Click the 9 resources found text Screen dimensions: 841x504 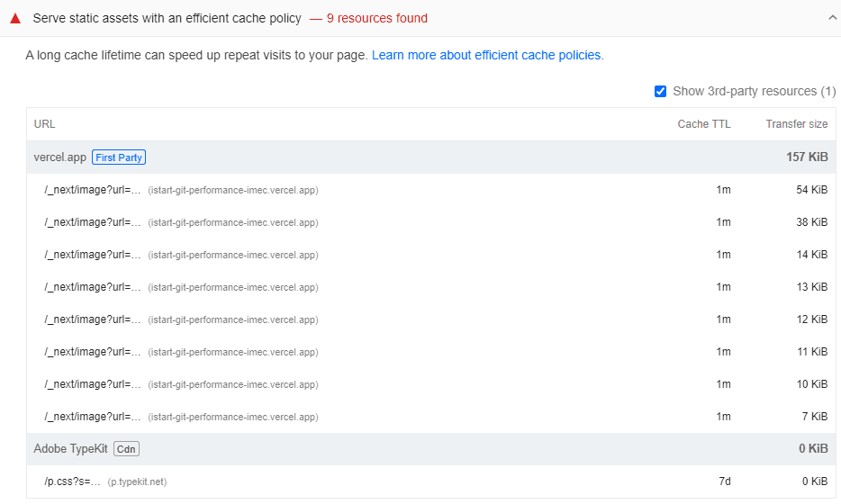tap(377, 18)
